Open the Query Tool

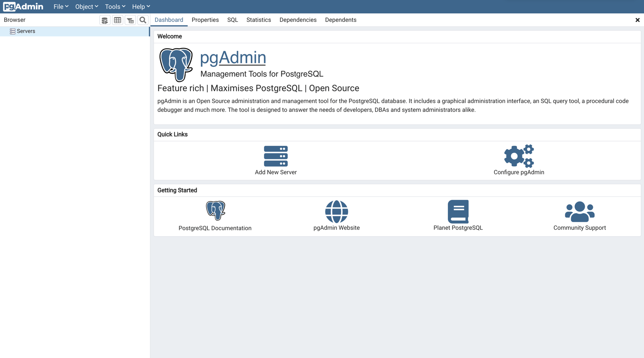[x=105, y=20]
